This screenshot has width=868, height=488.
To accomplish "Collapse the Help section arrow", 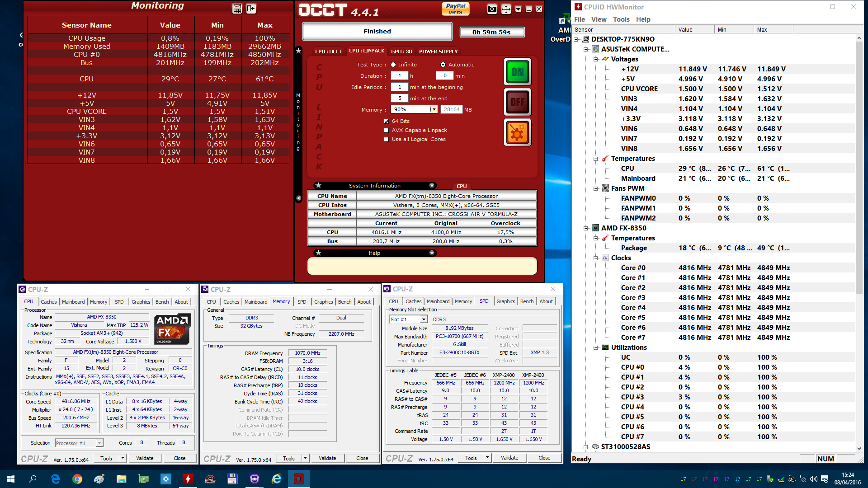I will tap(432, 253).
